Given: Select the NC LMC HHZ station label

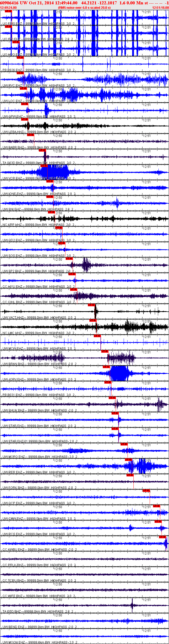Looking at the screenshot, I should tap(39, 333).
